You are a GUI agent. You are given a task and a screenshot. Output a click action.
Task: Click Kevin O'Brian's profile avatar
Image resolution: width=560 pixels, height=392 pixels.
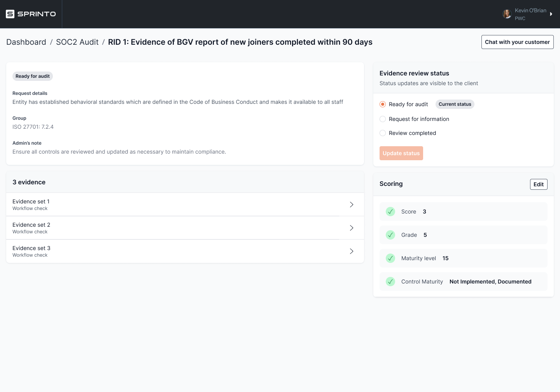pos(507,14)
